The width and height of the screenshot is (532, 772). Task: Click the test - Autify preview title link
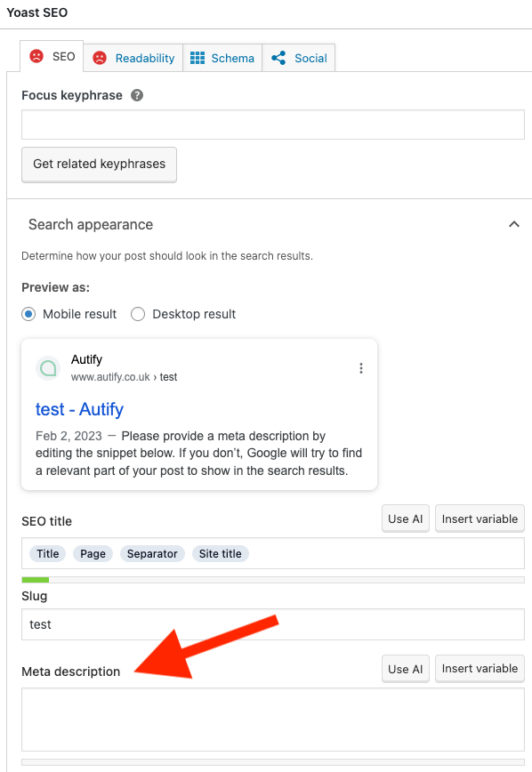coord(79,409)
